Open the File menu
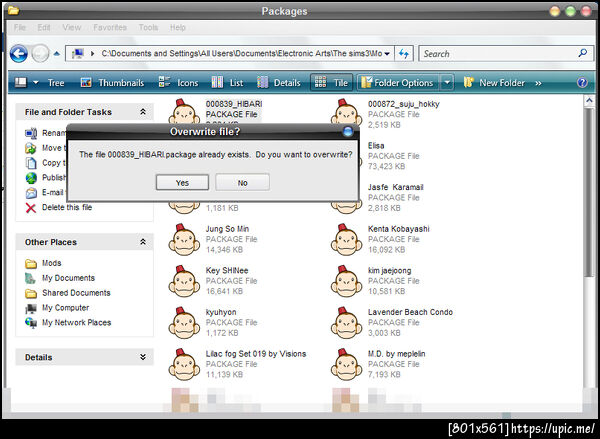This screenshot has width=600, height=439. click(x=20, y=28)
